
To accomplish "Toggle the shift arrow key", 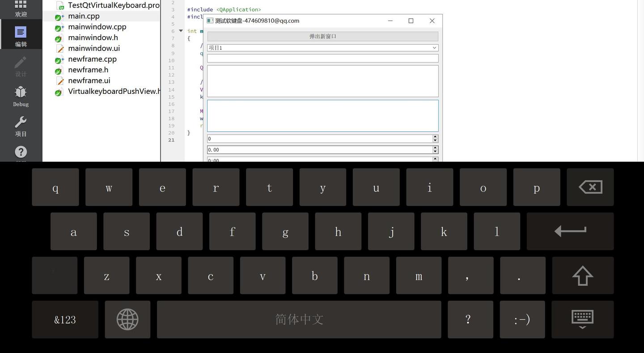I will coord(583,275).
